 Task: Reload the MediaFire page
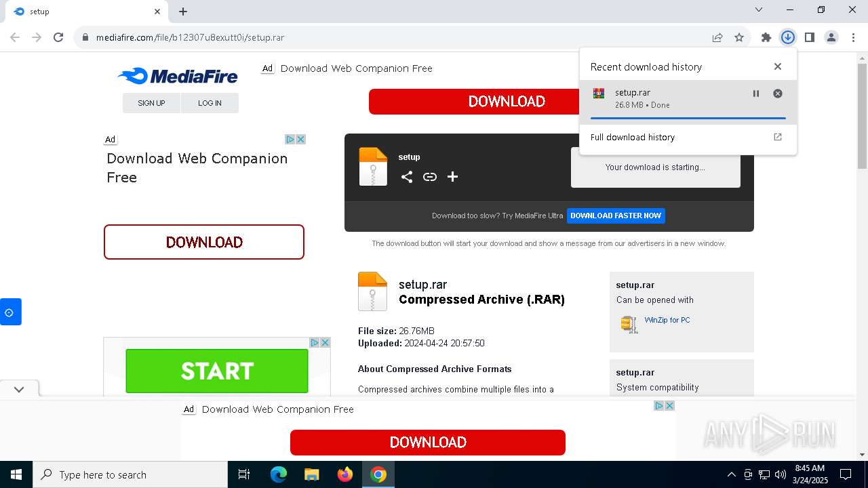(x=58, y=37)
